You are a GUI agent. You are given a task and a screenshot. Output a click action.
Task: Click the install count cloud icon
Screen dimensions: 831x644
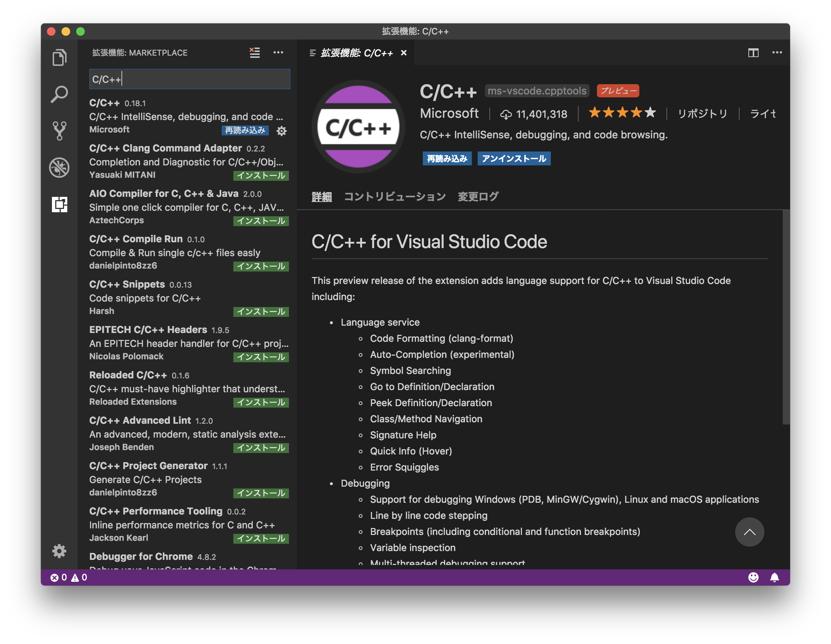pyautogui.click(x=506, y=114)
